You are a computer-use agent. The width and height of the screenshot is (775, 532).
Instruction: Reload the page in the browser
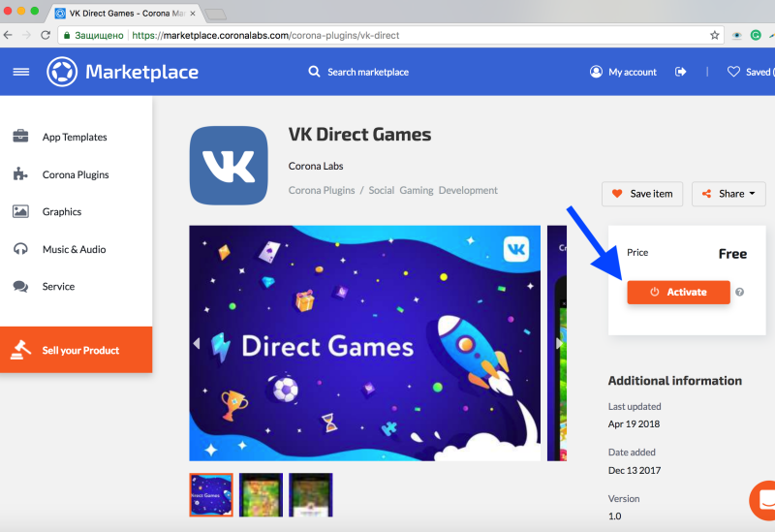coord(46,35)
